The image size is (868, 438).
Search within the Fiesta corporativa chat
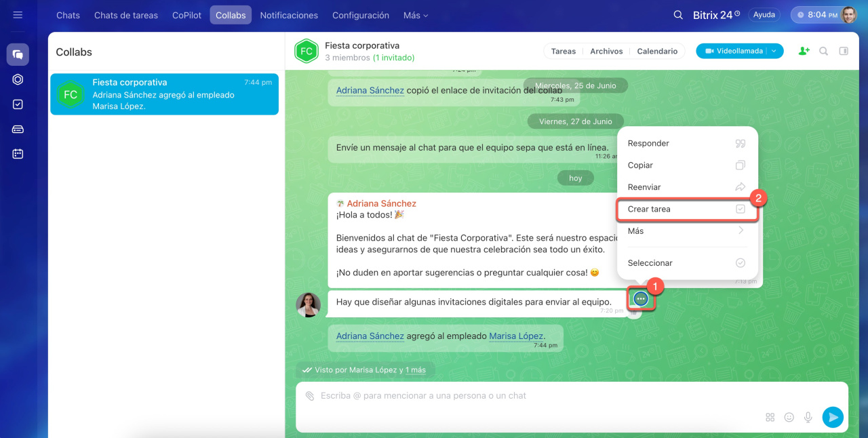coord(823,51)
